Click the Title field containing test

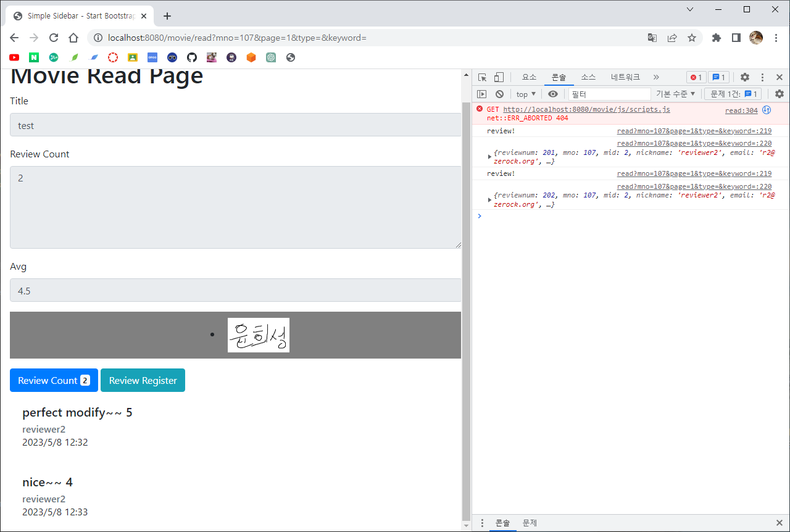[x=235, y=125]
